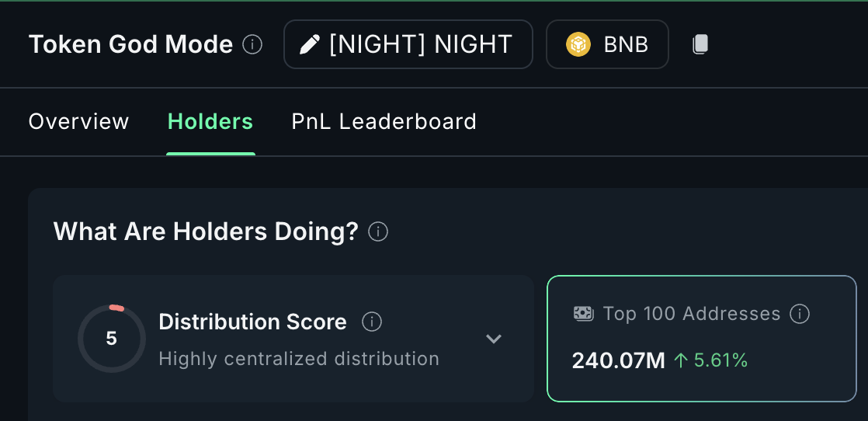Click the [NIGHT] NIGHT token name
This screenshot has width=868, height=421.
421,44
